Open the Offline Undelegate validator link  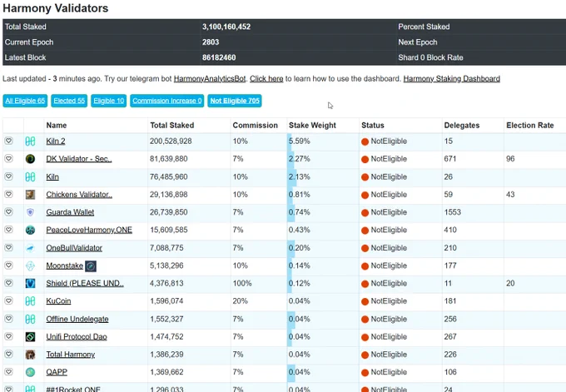(x=77, y=319)
